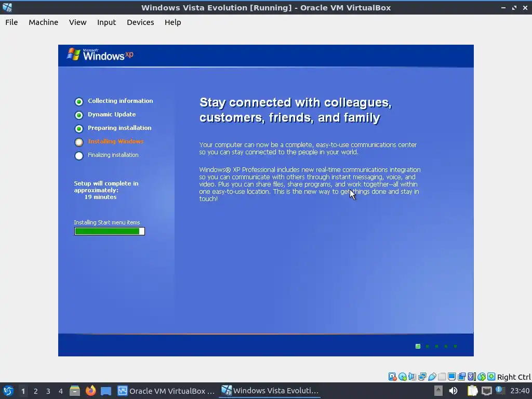Click the Installing Windows step indicator

(x=79, y=142)
